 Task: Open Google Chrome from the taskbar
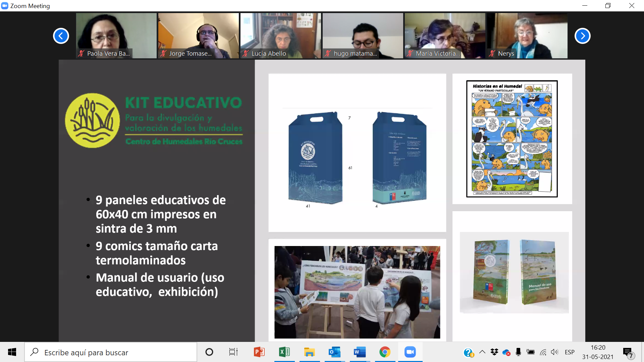385,352
